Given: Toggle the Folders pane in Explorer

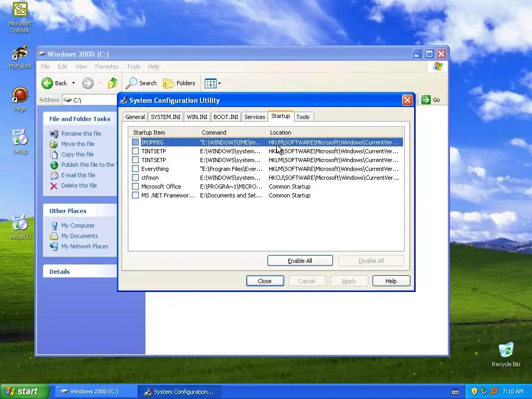Looking at the screenshot, I should [179, 83].
